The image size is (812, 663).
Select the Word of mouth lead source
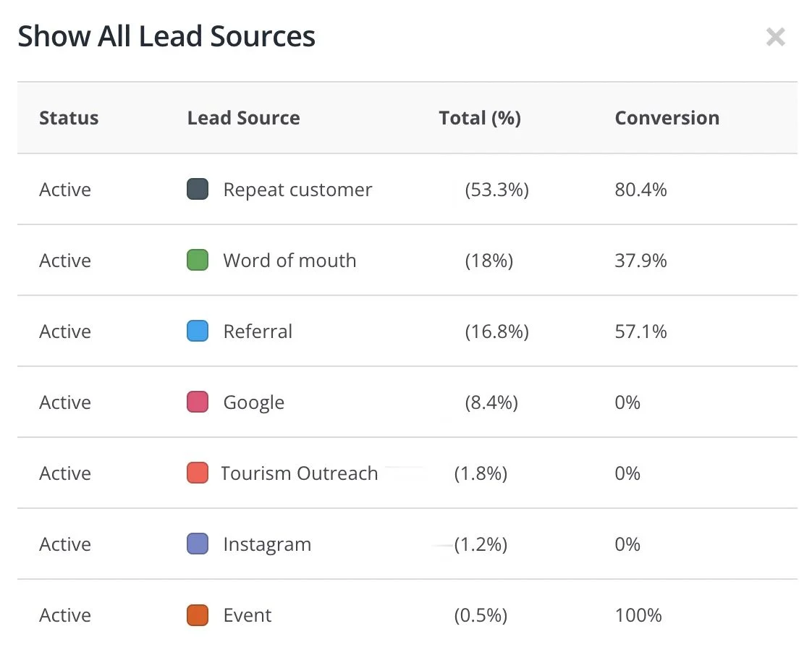289,261
